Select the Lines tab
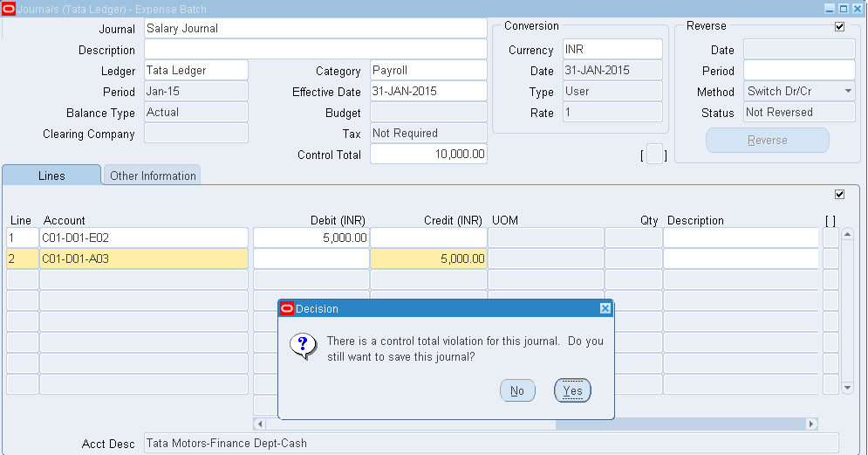Screen dimensions: 868x455 51,176
